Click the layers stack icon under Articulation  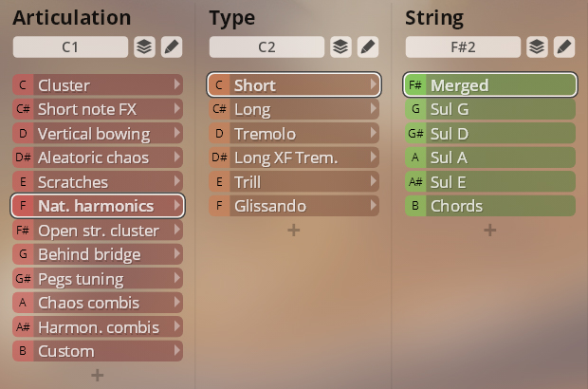[144, 46]
